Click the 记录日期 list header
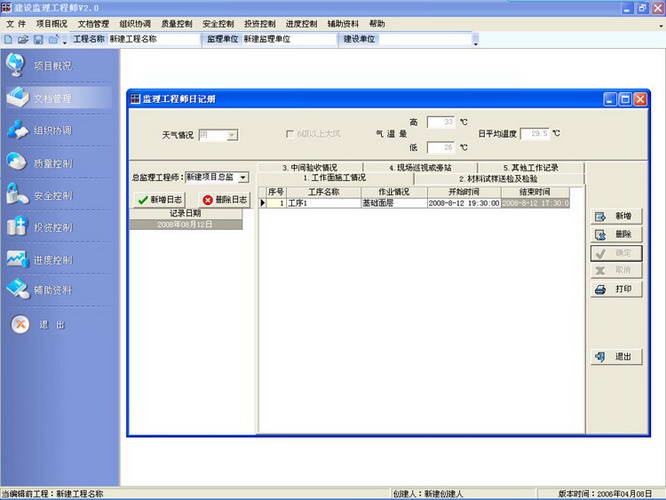The image size is (666, 500). point(186,214)
